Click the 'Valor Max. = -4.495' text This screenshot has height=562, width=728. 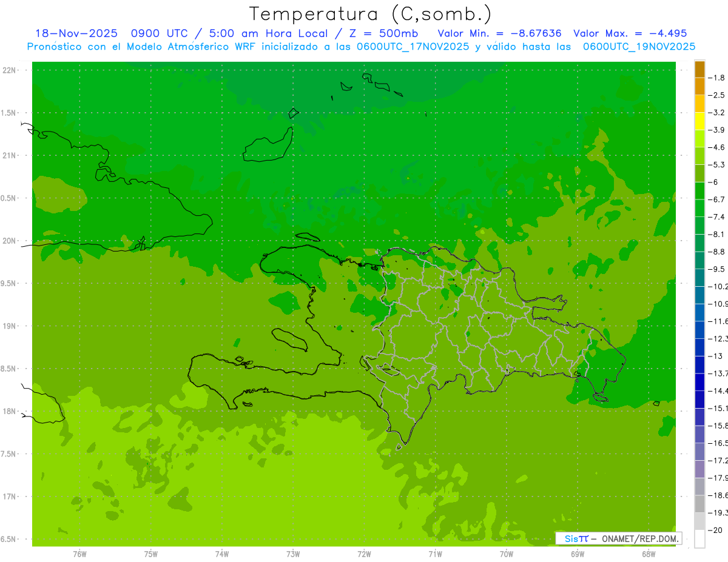630,33
